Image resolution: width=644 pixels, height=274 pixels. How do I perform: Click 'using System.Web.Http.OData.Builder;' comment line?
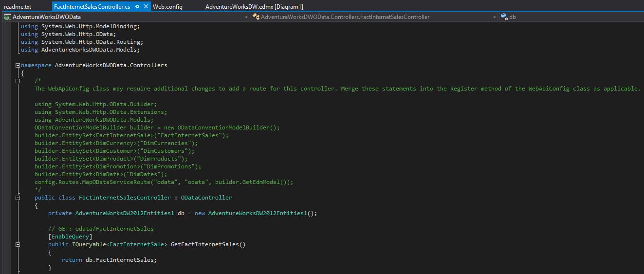(x=96, y=104)
